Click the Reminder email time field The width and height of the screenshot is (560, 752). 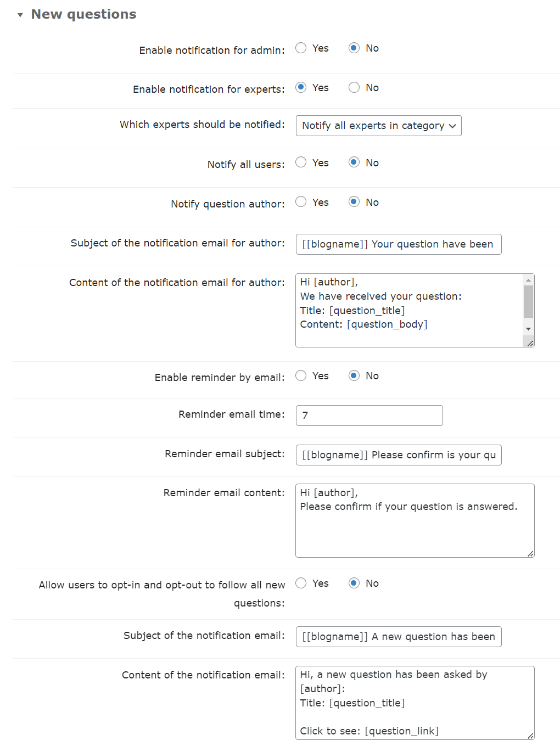[369, 416]
